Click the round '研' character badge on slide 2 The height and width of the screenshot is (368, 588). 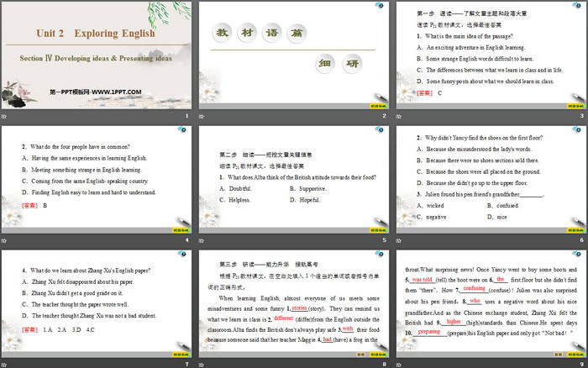pos(352,64)
